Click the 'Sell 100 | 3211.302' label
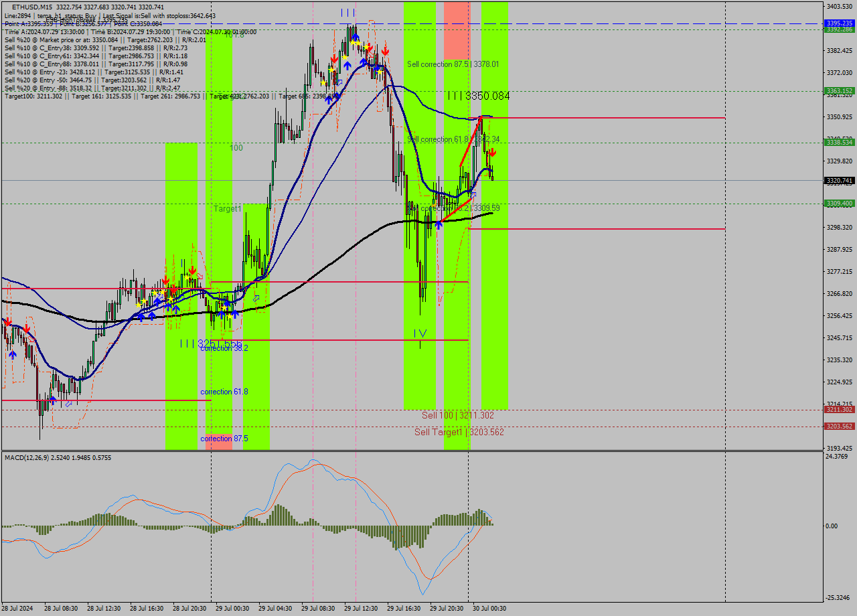The height and width of the screenshot is (616, 857). point(457,415)
